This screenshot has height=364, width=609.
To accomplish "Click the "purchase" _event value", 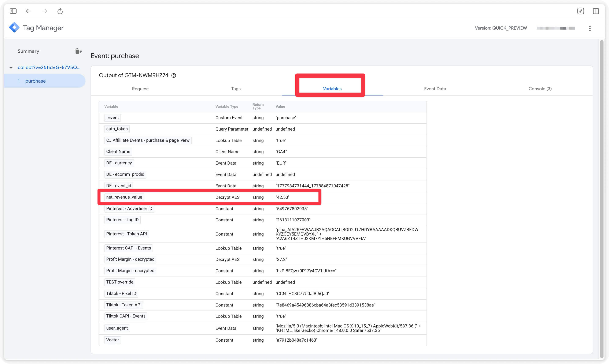I will point(286,118).
